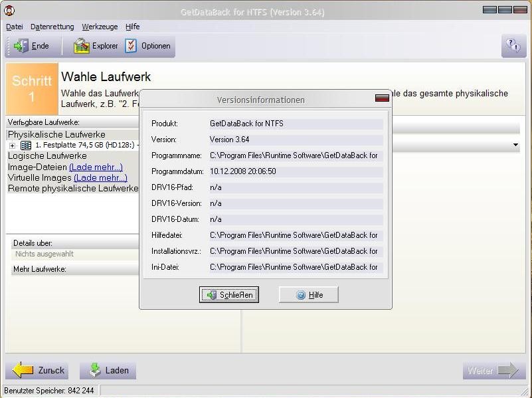Click the GetDataBack app icon in title bar

point(9,11)
